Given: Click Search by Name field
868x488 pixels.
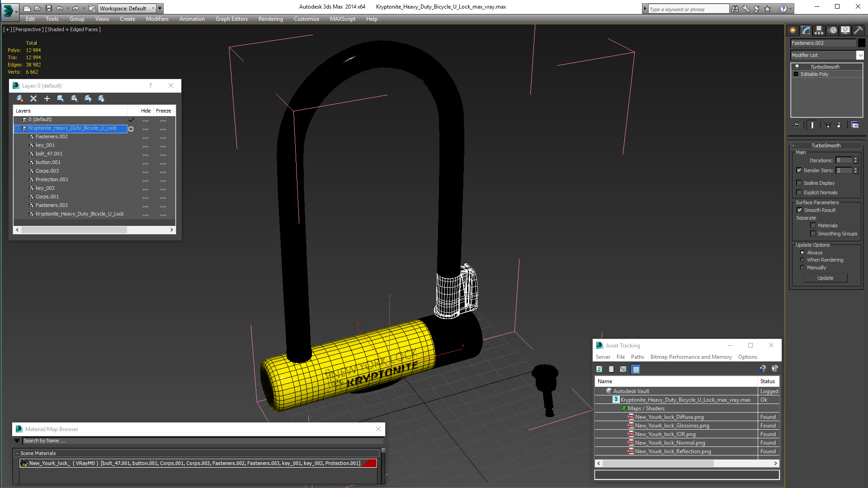Looking at the screenshot, I should pyautogui.click(x=203, y=441).
